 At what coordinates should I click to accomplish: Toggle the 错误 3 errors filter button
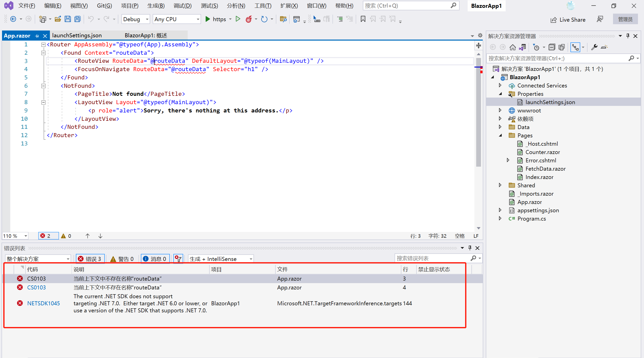90,258
